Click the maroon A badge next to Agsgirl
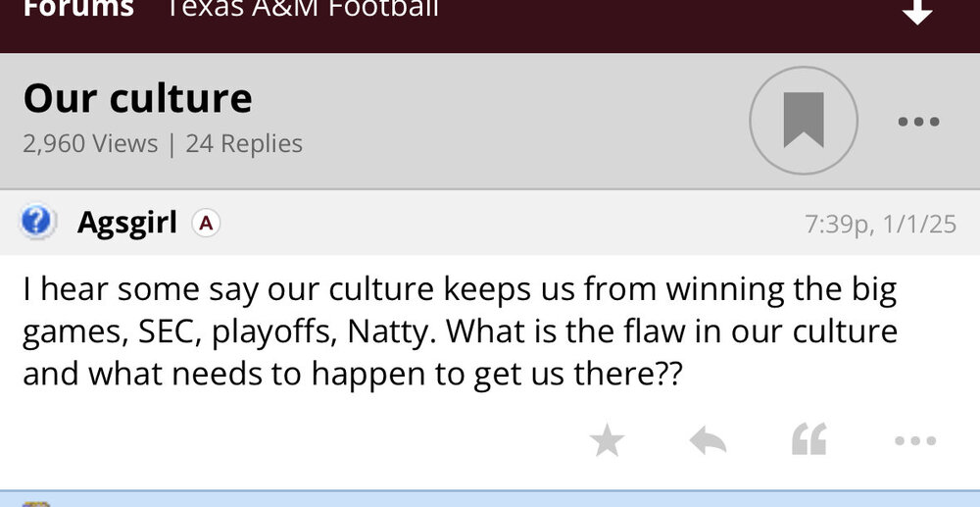Viewport: 980px width, 507px height. [x=206, y=224]
